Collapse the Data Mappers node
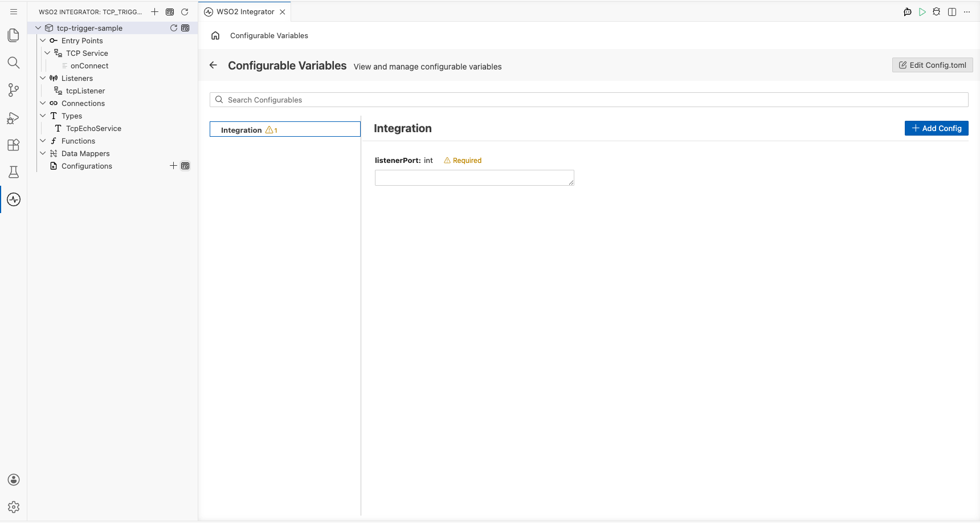This screenshot has width=980, height=523. (43, 153)
